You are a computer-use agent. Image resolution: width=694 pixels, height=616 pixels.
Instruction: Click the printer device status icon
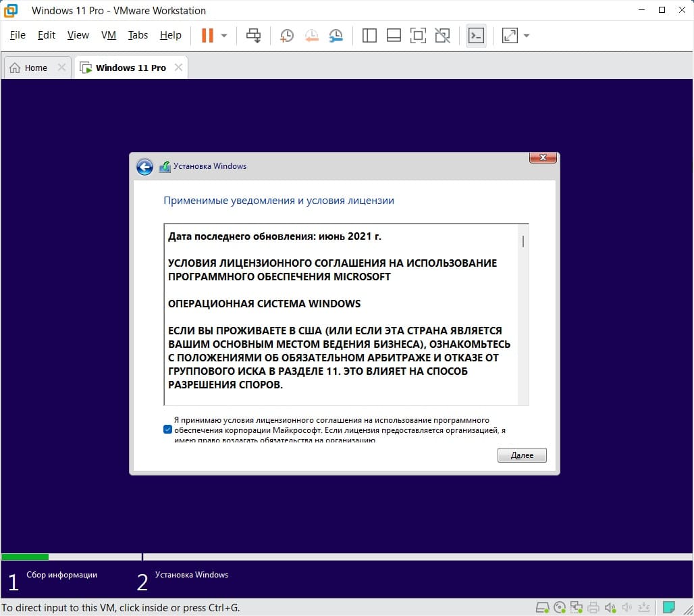[x=593, y=608]
